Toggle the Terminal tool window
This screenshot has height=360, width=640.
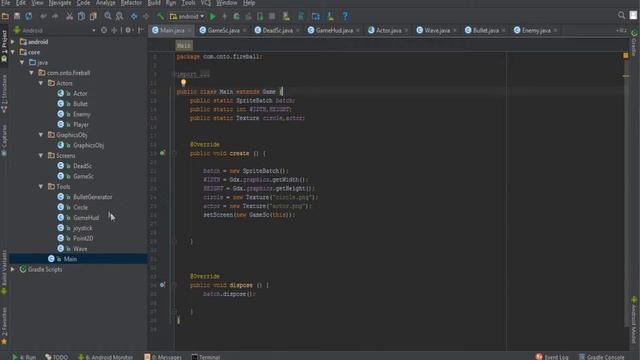(206, 357)
